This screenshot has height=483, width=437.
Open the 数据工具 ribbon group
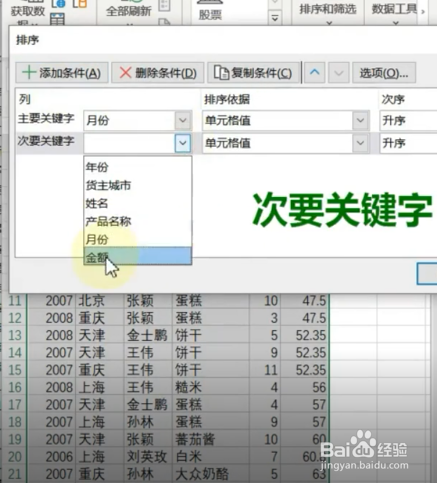point(395,13)
